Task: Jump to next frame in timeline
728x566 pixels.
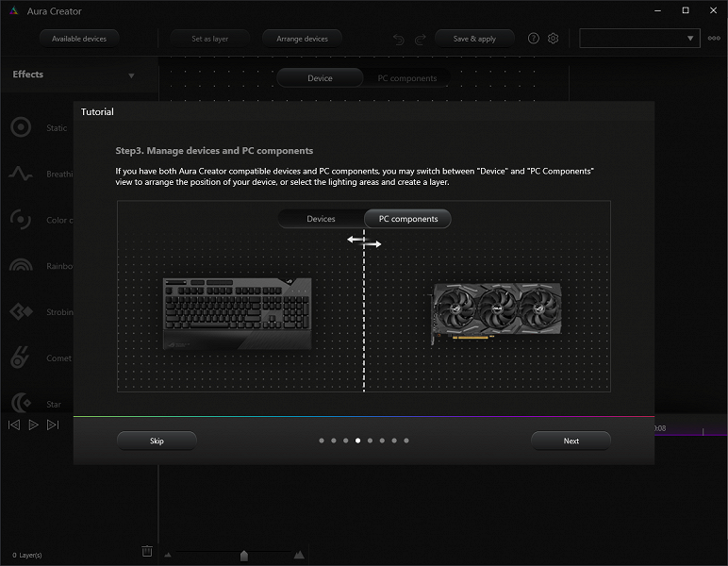Action: pos(53,424)
